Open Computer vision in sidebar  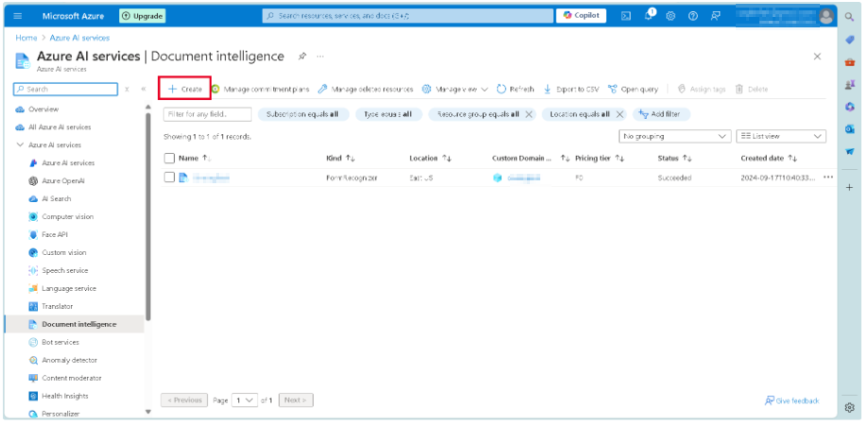click(x=67, y=216)
